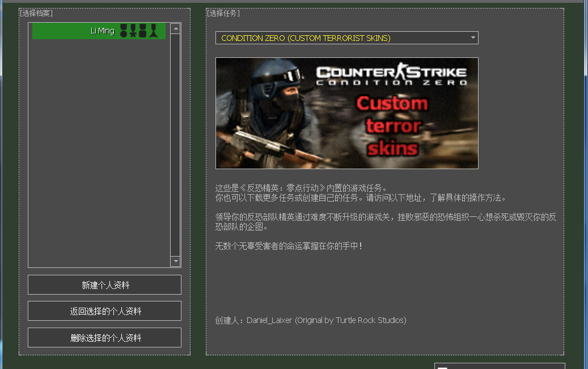The image size is (588, 369).
Task: Click the Custom Terror Skins banner image
Action: pos(346,113)
